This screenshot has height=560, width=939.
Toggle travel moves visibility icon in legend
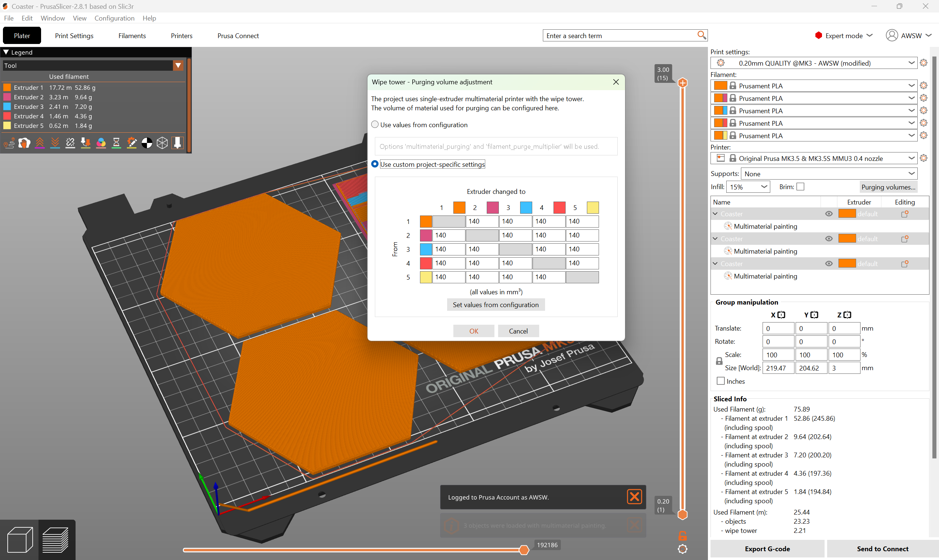9,143
